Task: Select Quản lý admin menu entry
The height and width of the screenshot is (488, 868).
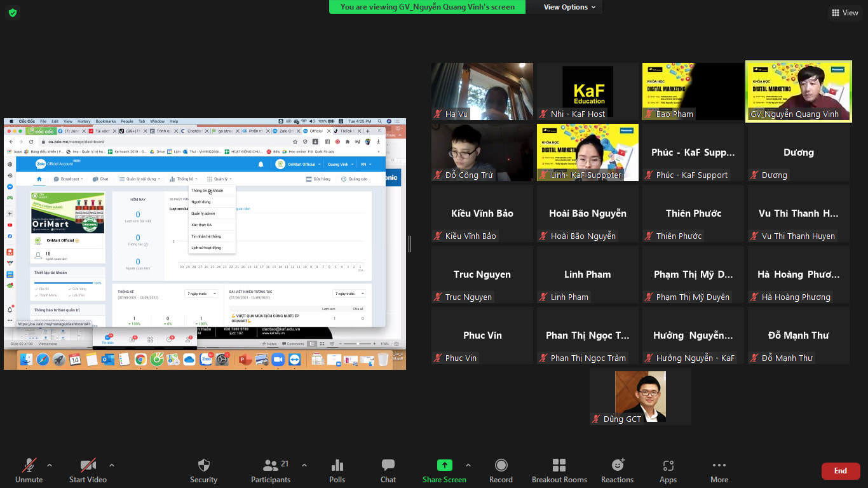Action: click(212, 213)
